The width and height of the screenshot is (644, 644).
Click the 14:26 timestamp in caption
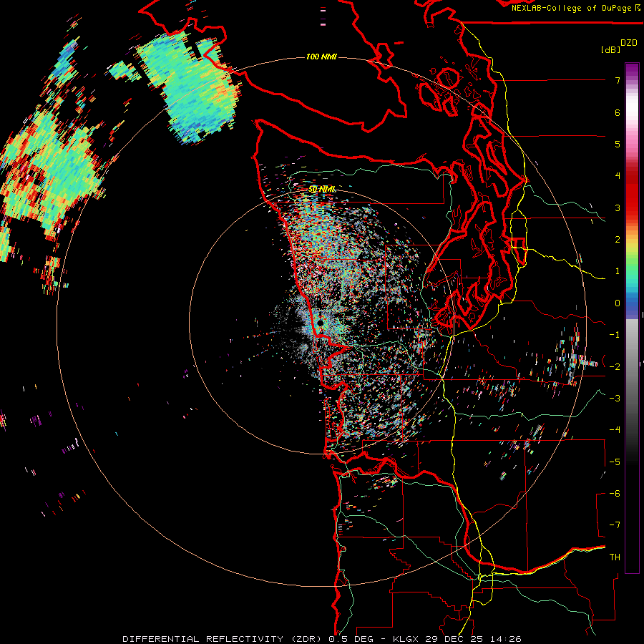[507, 639]
